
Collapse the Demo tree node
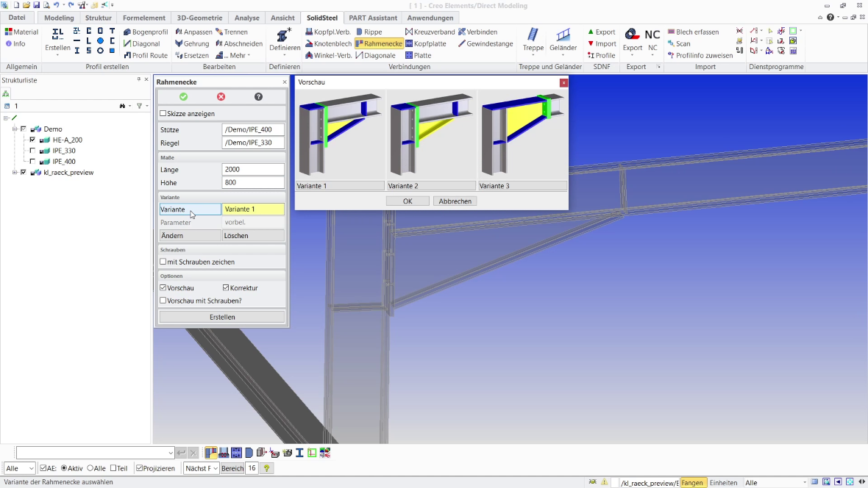(15, 129)
